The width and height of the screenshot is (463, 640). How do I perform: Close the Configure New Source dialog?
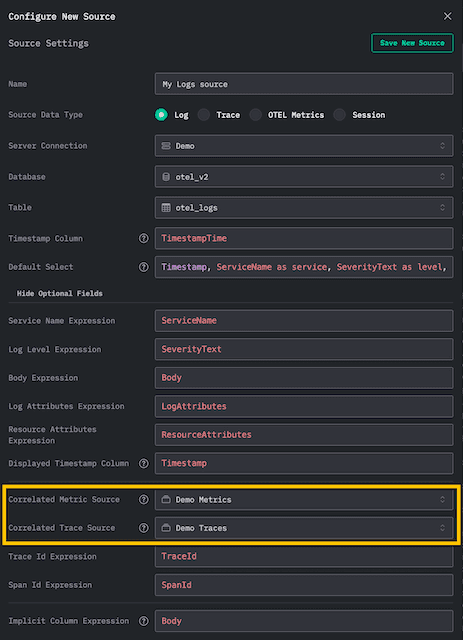point(447,16)
